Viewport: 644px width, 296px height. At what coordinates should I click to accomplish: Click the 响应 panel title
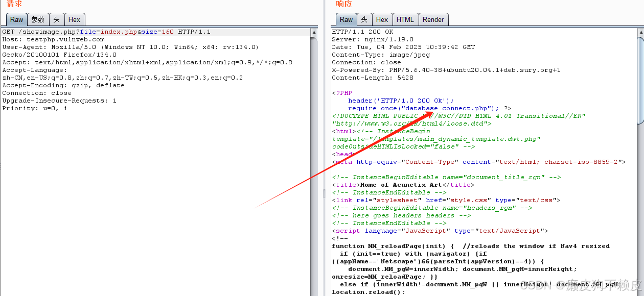tap(344, 4)
